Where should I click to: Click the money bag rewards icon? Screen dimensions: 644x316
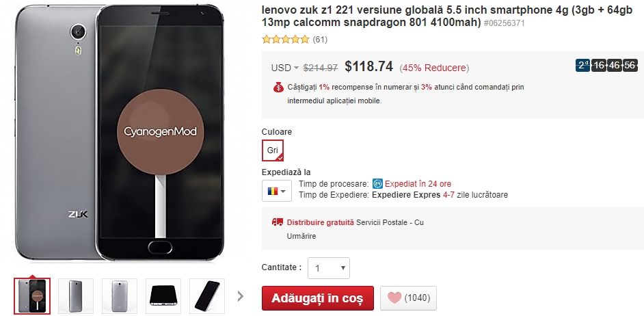(x=278, y=87)
